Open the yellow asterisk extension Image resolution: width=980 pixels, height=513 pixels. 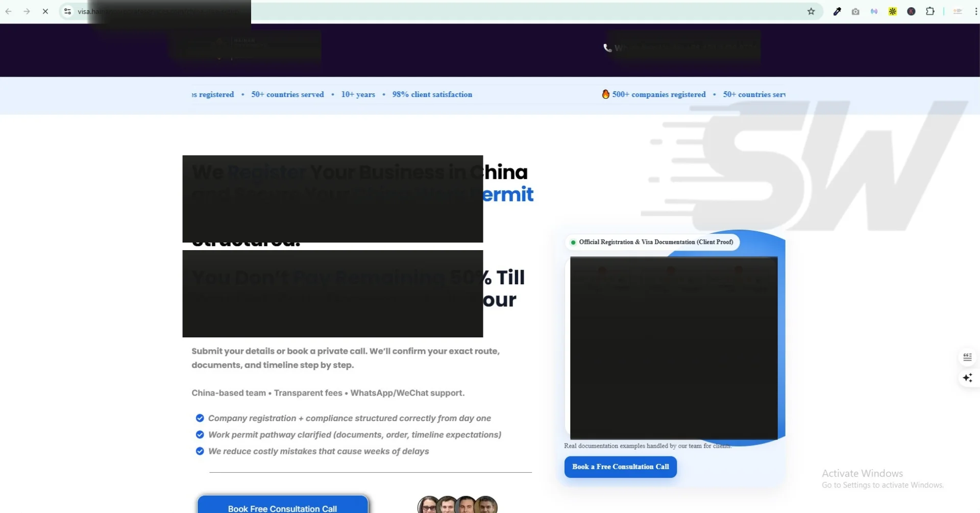pyautogui.click(x=893, y=11)
